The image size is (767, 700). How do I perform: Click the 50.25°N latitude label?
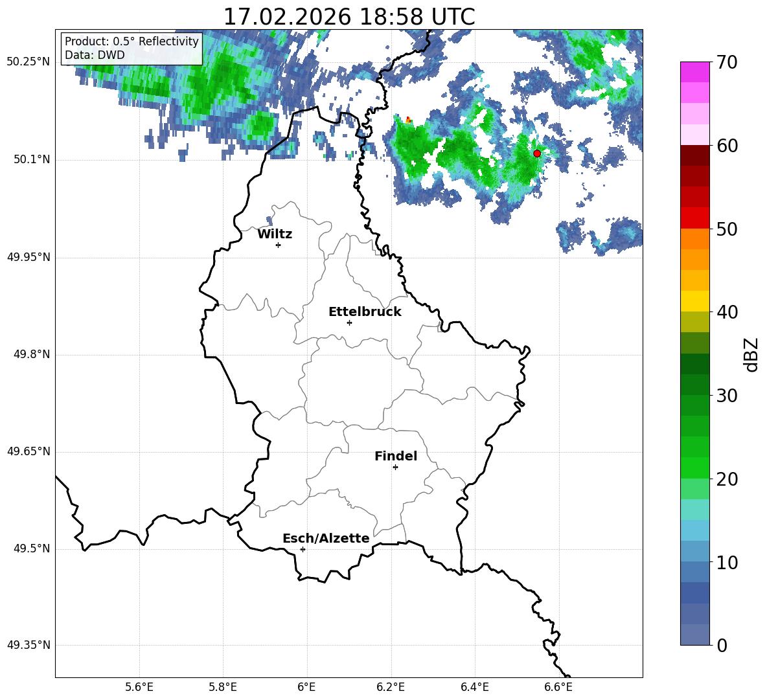coord(29,62)
